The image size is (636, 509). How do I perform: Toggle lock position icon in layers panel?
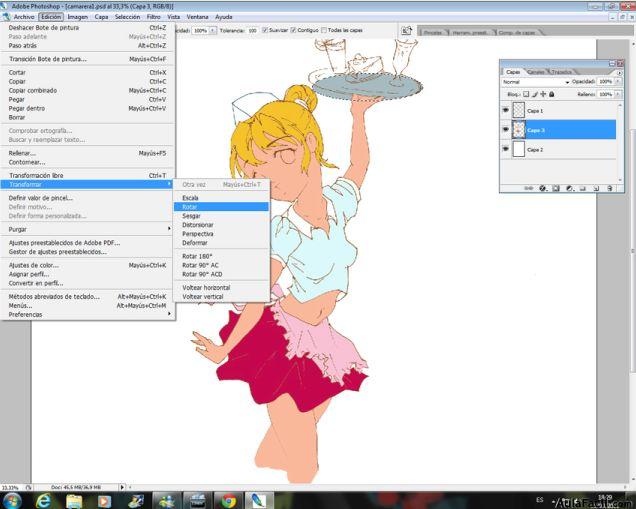click(x=543, y=94)
